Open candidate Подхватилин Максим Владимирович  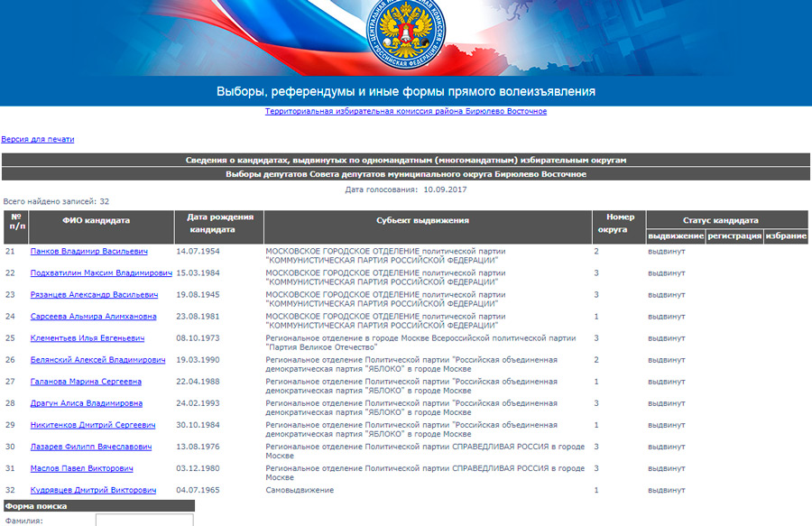(x=101, y=272)
